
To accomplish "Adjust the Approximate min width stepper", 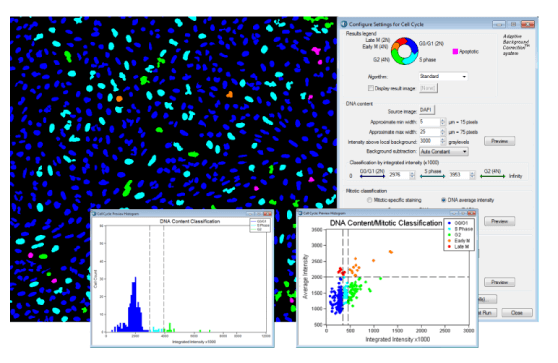I will point(443,122).
